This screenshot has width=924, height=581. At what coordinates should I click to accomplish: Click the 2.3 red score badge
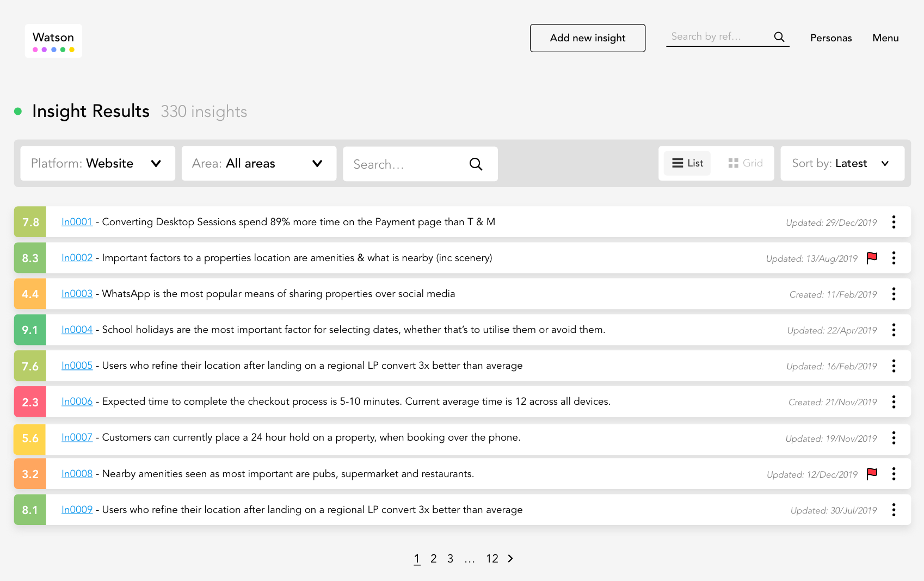(x=30, y=402)
